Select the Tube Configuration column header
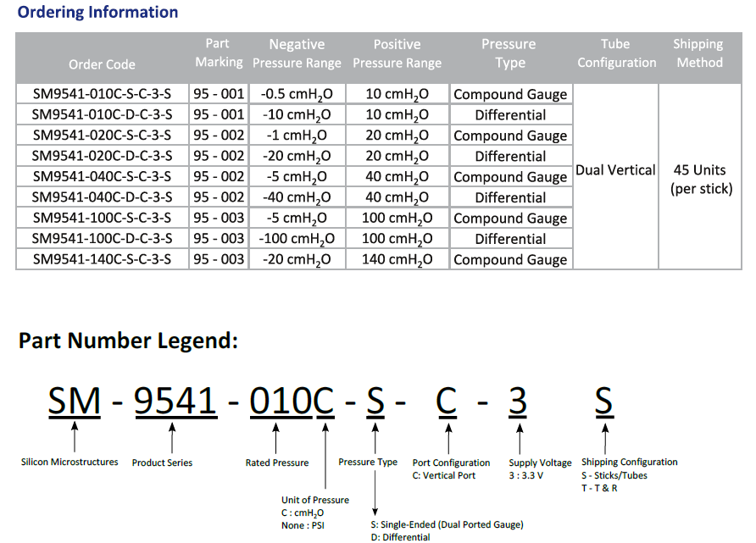Image resolution: width=756 pixels, height=543 pixels. [616, 53]
